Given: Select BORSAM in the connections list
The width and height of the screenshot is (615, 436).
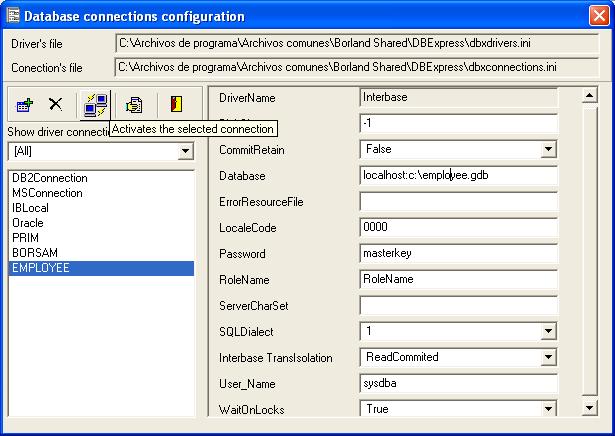Looking at the screenshot, I should click(101, 253).
